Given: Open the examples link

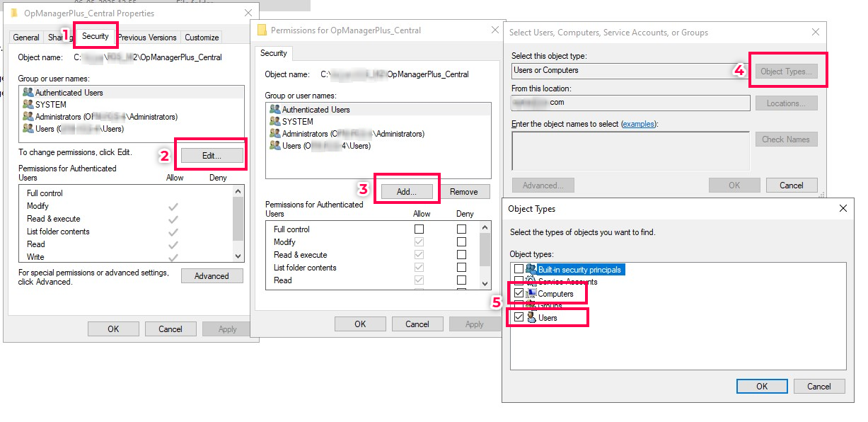Looking at the screenshot, I should click(639, 124).
